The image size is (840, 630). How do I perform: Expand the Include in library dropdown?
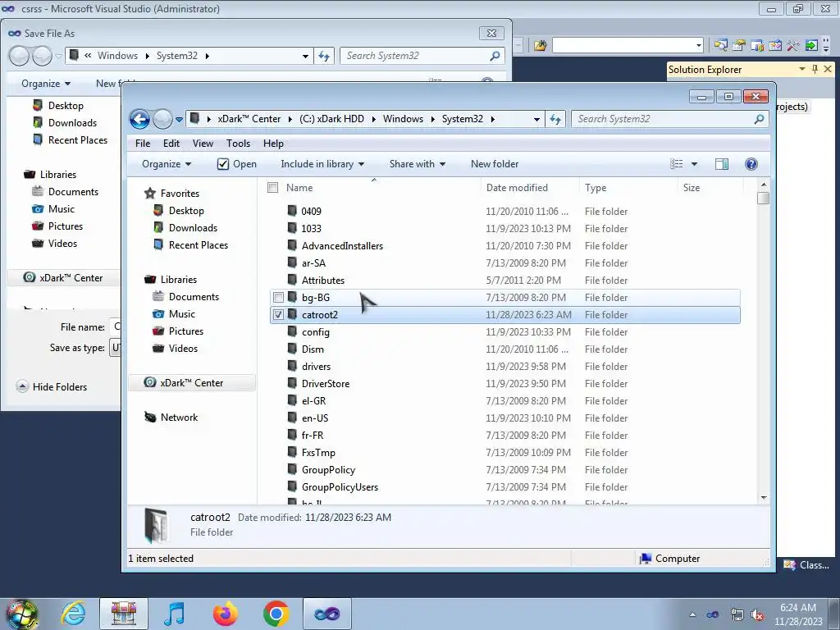[x=322, y=164]
